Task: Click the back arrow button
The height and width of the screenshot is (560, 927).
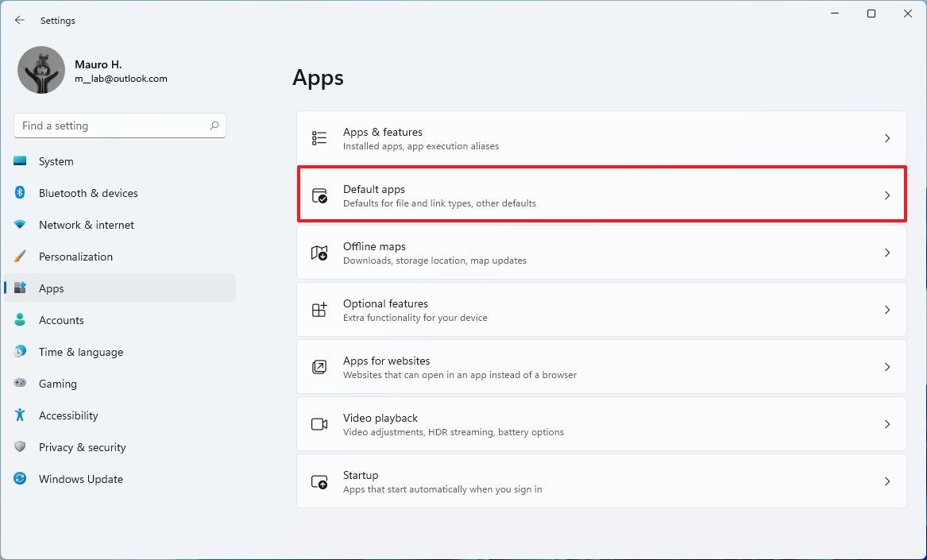Action: (19, 20)
